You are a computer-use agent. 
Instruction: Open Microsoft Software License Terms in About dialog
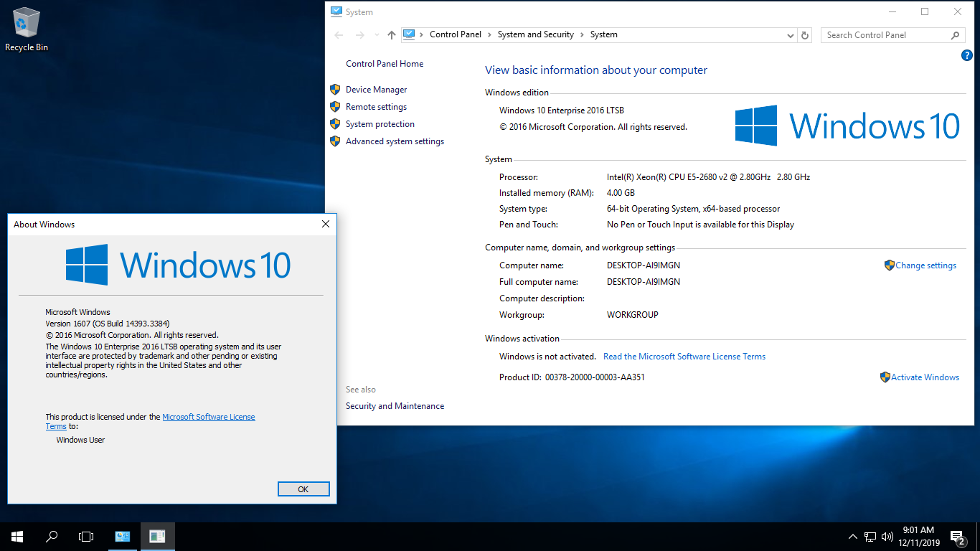point(209,417)
